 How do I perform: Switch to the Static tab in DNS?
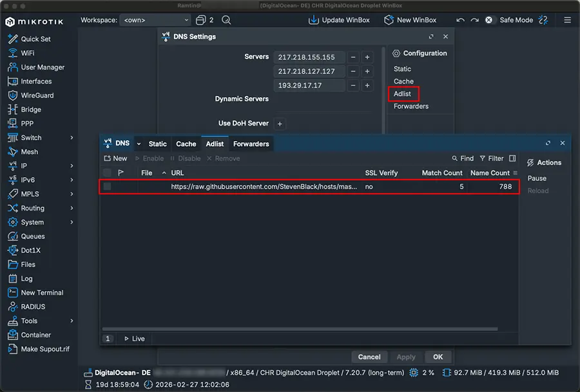157,144
